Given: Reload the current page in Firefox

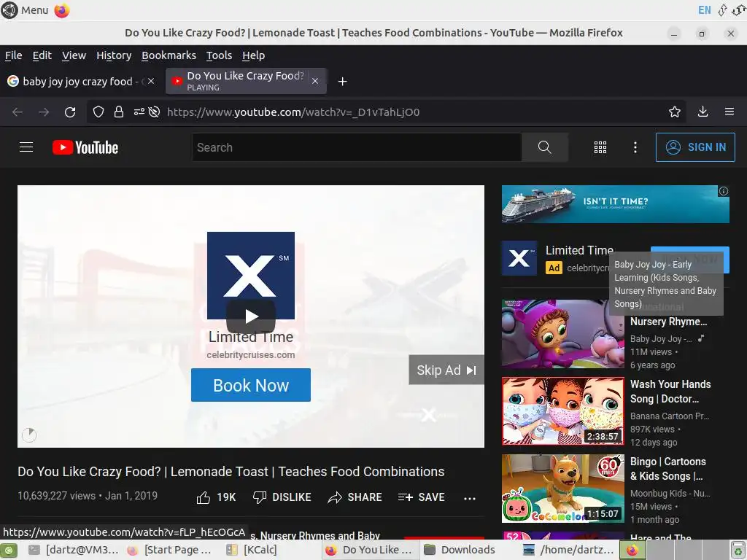Looking at the screenshot, I should (70, 112).
